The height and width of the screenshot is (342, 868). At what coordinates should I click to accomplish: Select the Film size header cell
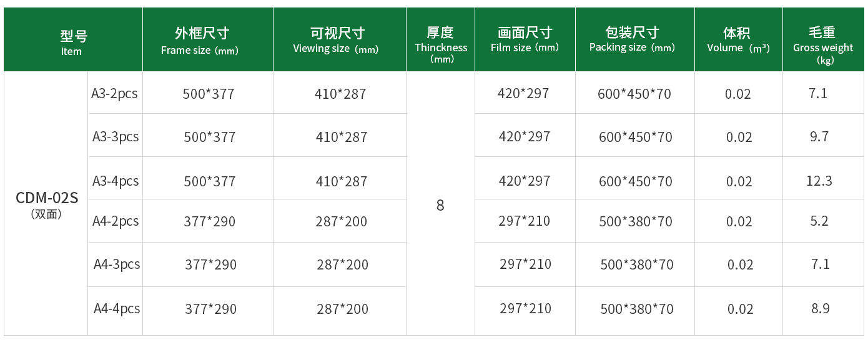coord(525,39)
